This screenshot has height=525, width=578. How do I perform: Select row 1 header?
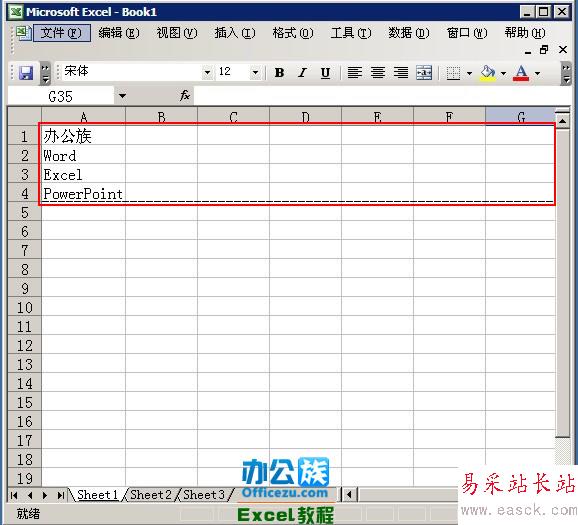point(25,136)
